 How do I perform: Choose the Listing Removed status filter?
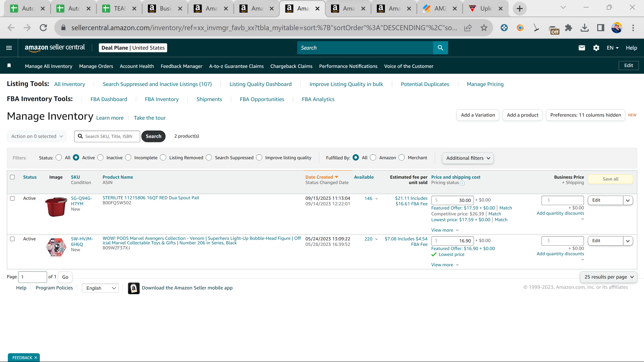(x=163, y=158)
